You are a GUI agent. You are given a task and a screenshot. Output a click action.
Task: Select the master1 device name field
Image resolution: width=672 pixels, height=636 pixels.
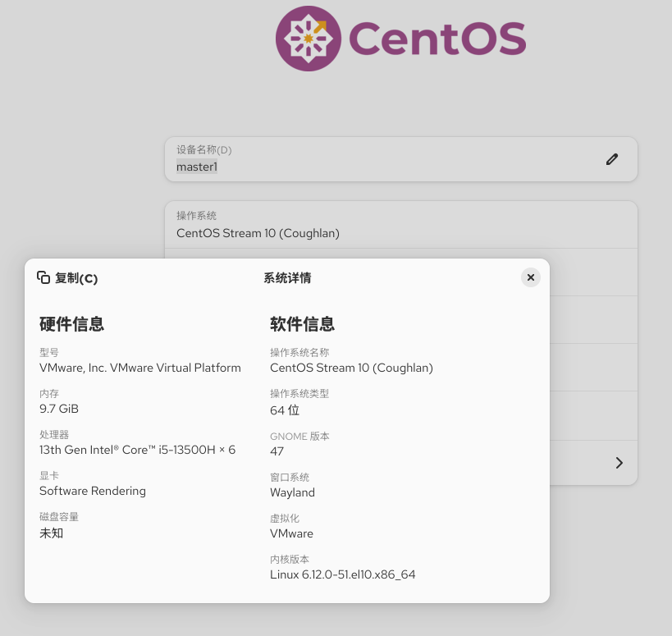pyautogui.click(x=401, y=159)
